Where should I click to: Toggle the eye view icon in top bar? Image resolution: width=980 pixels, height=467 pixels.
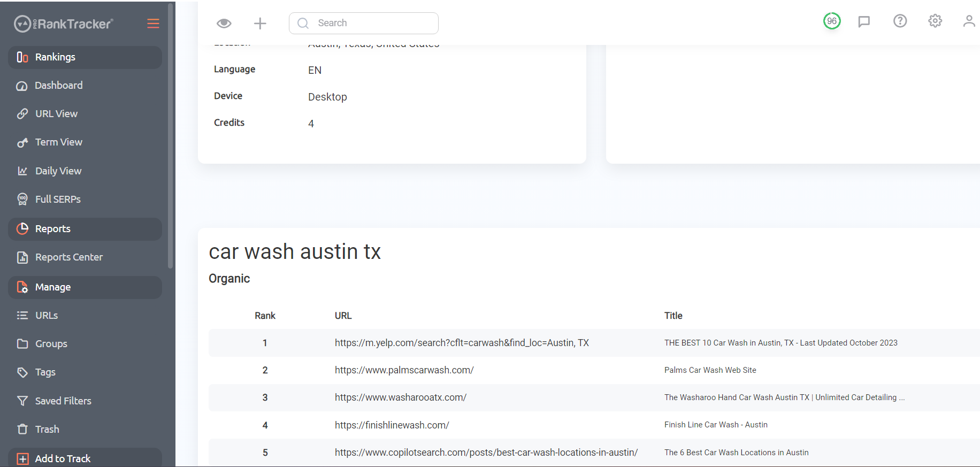224,23
